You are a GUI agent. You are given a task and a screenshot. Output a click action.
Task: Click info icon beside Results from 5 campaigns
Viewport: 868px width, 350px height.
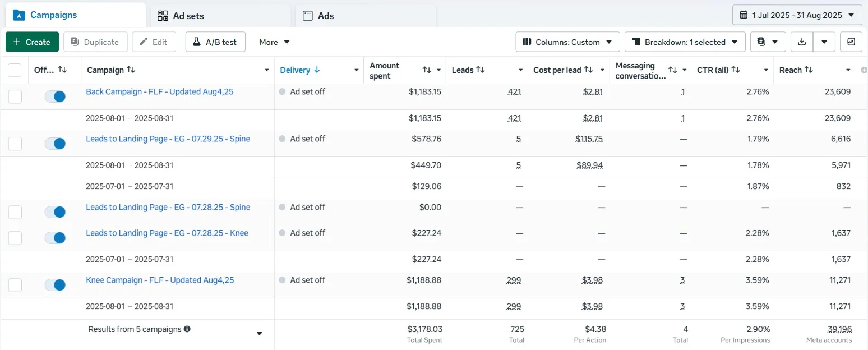(187, 329)
